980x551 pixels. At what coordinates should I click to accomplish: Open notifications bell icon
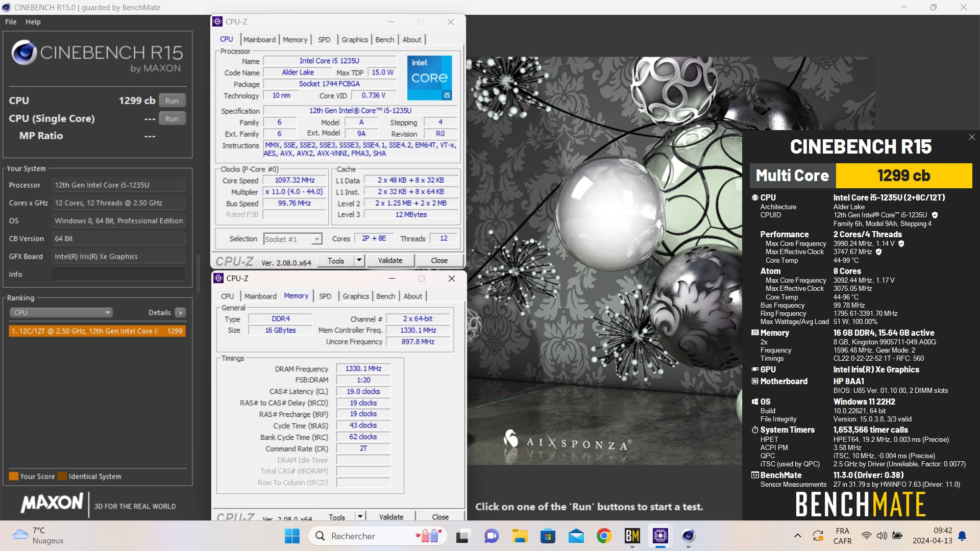click(x=962, y=536)
